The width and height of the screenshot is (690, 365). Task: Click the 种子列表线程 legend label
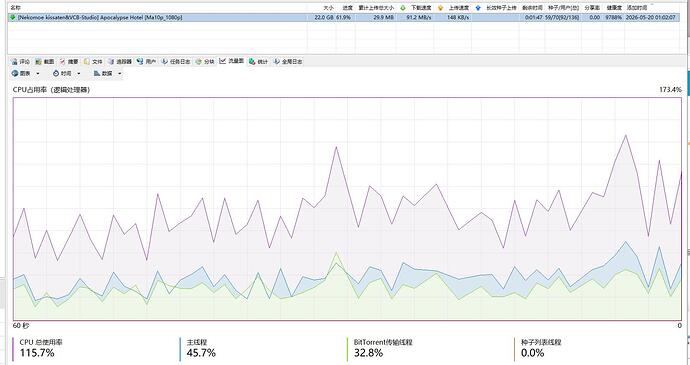click(541, 342)
